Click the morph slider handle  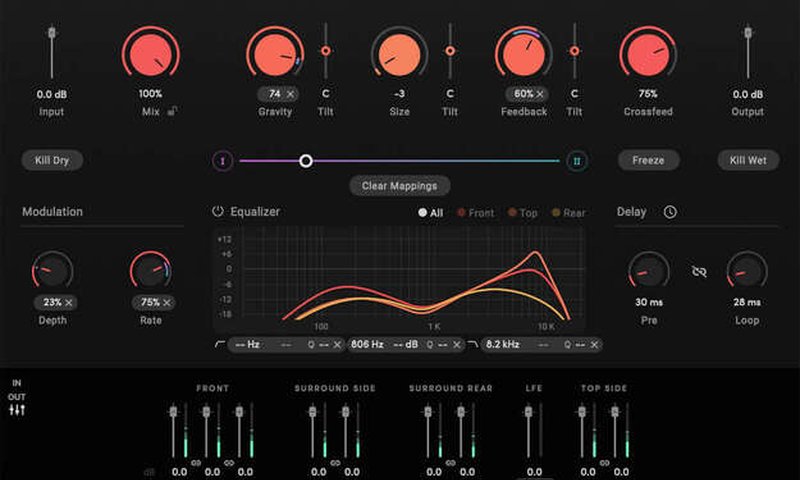pyautogui.click(x=306, y=161)
